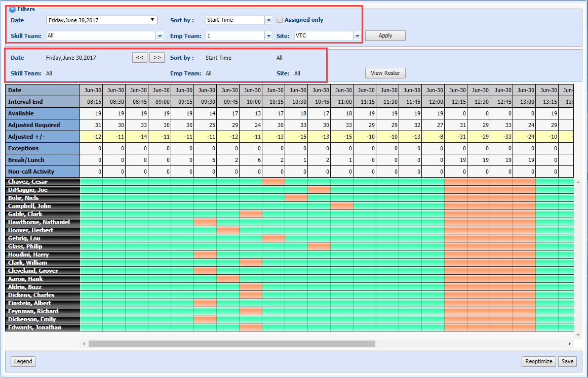Open the Site dropdown
Image resolution: width=588 pixels, height=378 pixels.
pos(357,36)
